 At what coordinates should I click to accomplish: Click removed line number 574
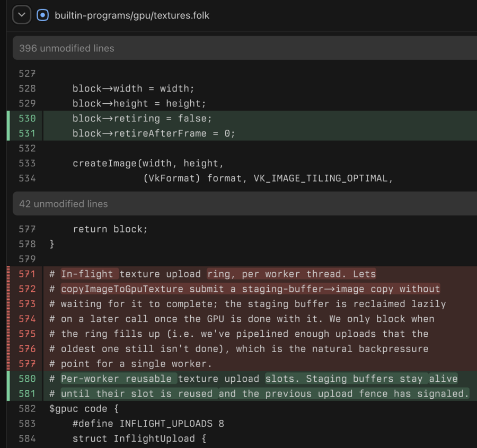[27, 318]
